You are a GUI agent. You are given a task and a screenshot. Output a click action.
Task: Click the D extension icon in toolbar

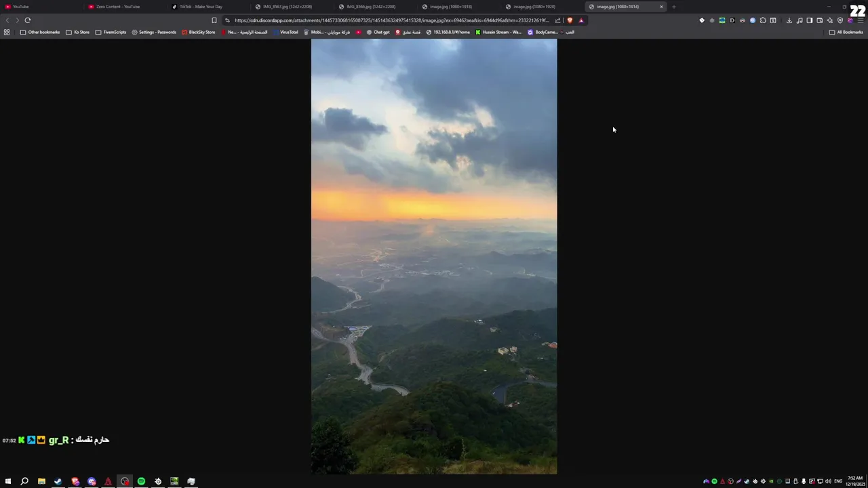point(732,20)
